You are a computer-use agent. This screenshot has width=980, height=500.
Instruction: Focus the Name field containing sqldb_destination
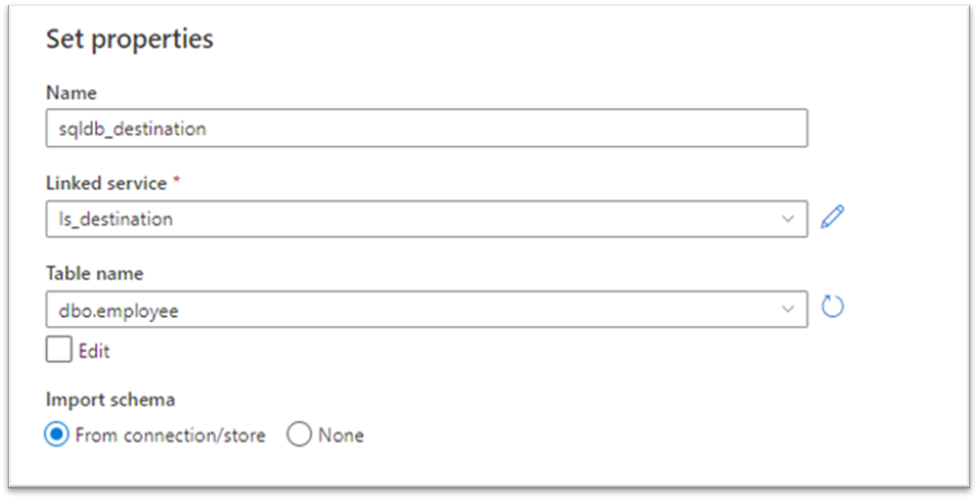427,128
